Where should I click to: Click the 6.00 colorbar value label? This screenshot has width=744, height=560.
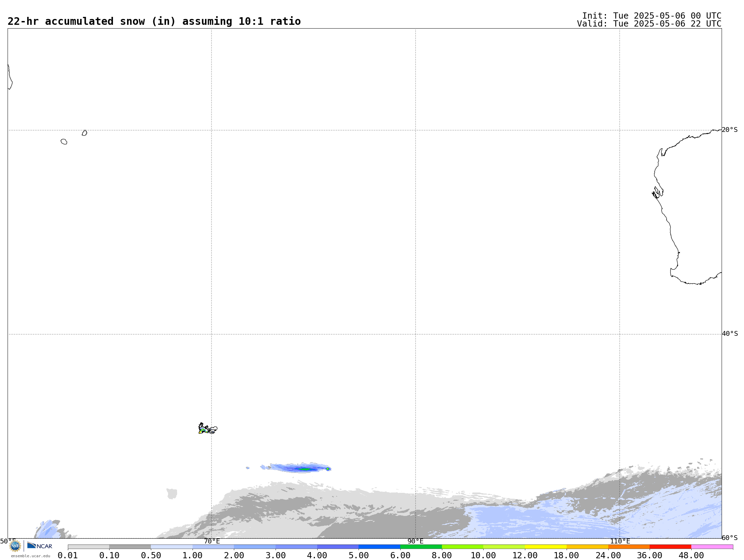[400, 556]
